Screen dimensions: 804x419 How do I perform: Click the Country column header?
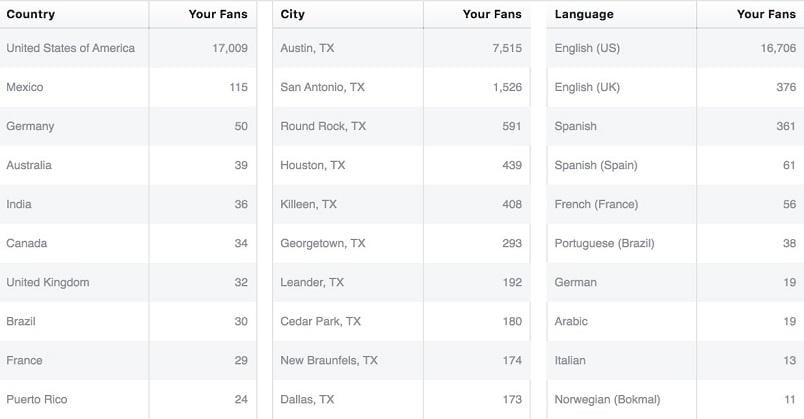(x=31, y=14)
